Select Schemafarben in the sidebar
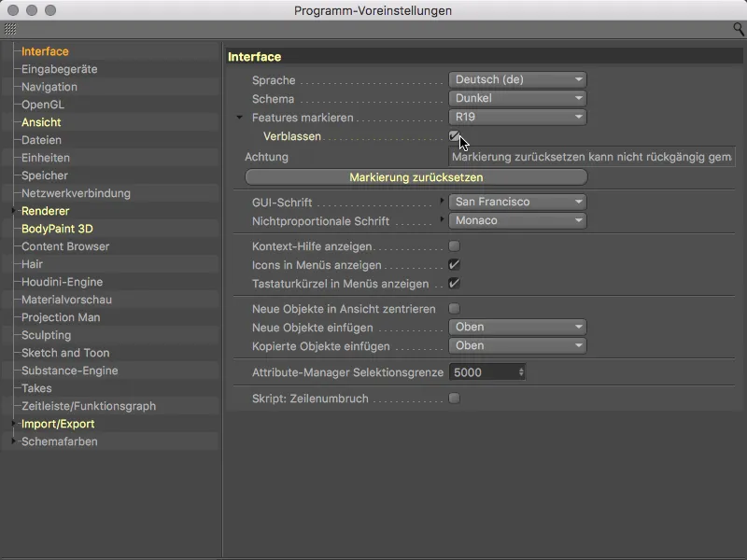This screenshot has width=747, height=560. [60, 441]
